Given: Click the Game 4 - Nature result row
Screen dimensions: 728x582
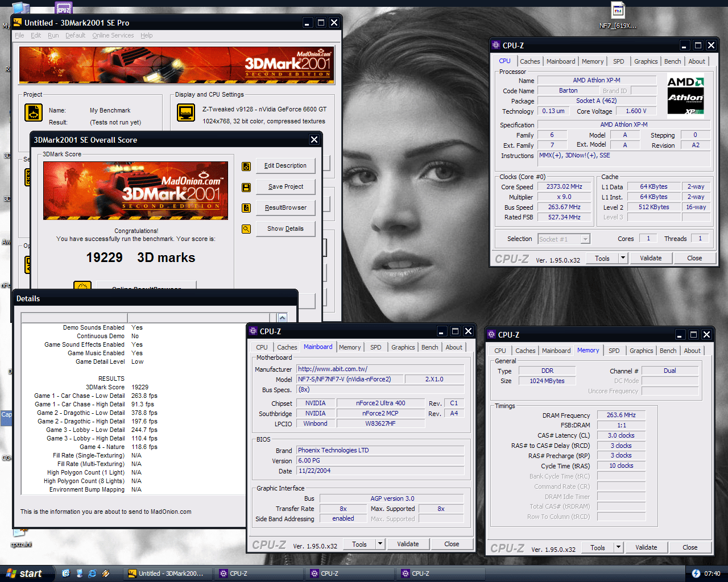Looking at the screenshot, I should coord(118,447).
